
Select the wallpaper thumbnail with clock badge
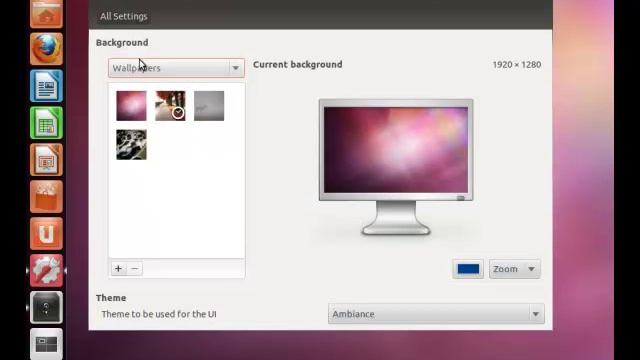coord(170,106)
